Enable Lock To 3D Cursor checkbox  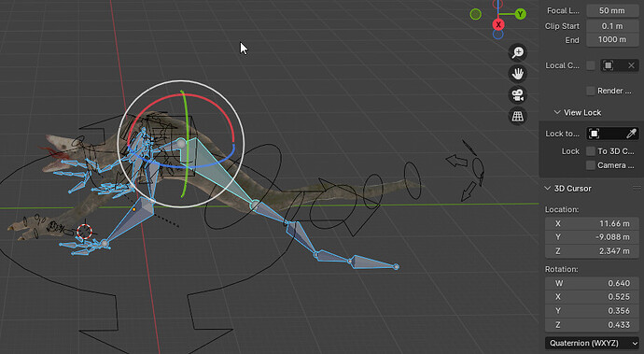591,151
